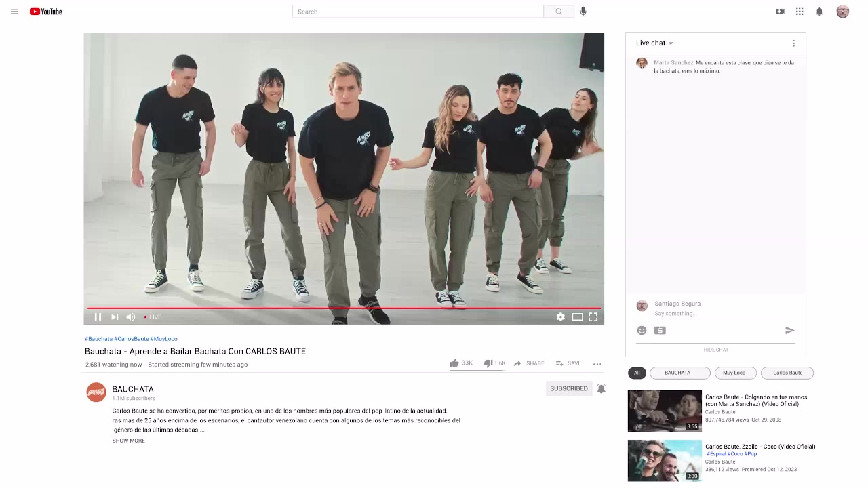Click the video title text
Viewport: 868px width, 488px height.
(195, 351)
